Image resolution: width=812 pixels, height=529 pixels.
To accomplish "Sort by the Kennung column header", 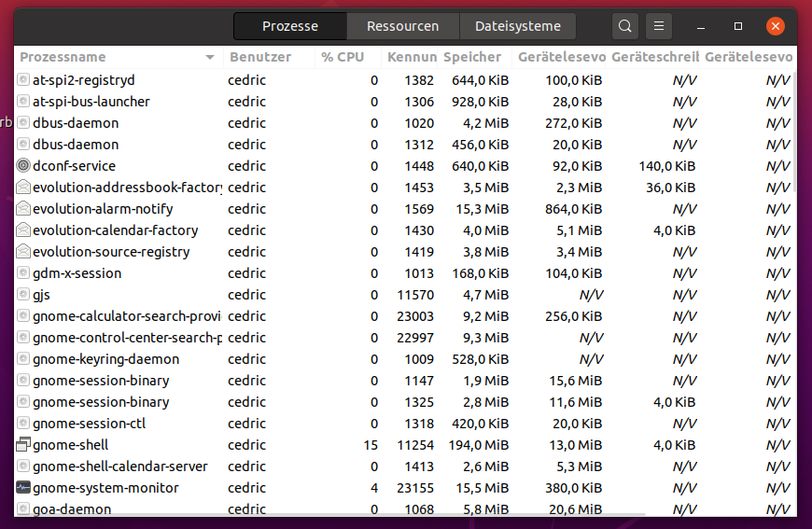I will [x=411, y=58].
